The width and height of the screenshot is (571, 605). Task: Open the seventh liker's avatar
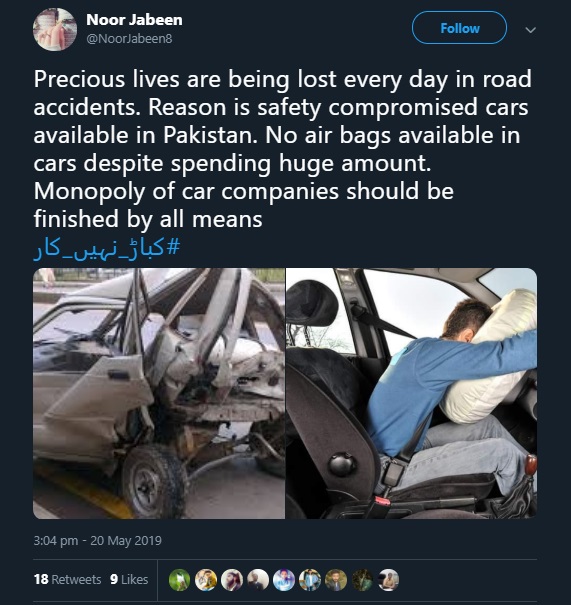pos(336,580)
